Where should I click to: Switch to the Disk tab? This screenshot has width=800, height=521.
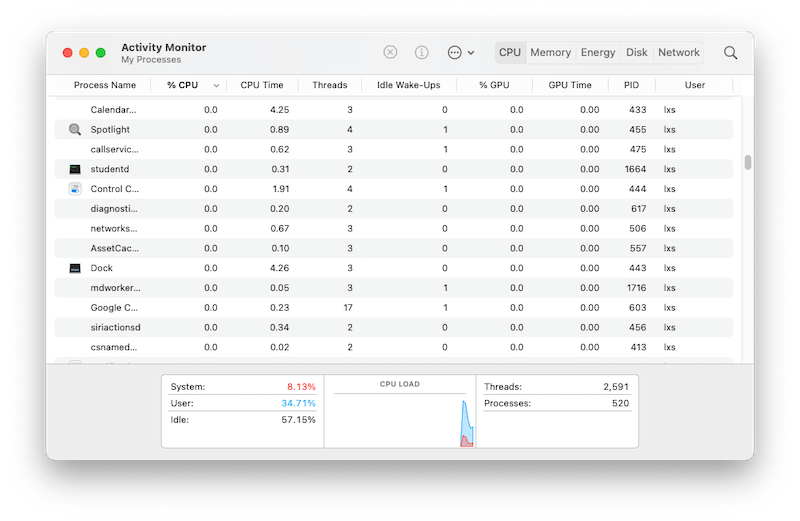click(x=636, y=53)
